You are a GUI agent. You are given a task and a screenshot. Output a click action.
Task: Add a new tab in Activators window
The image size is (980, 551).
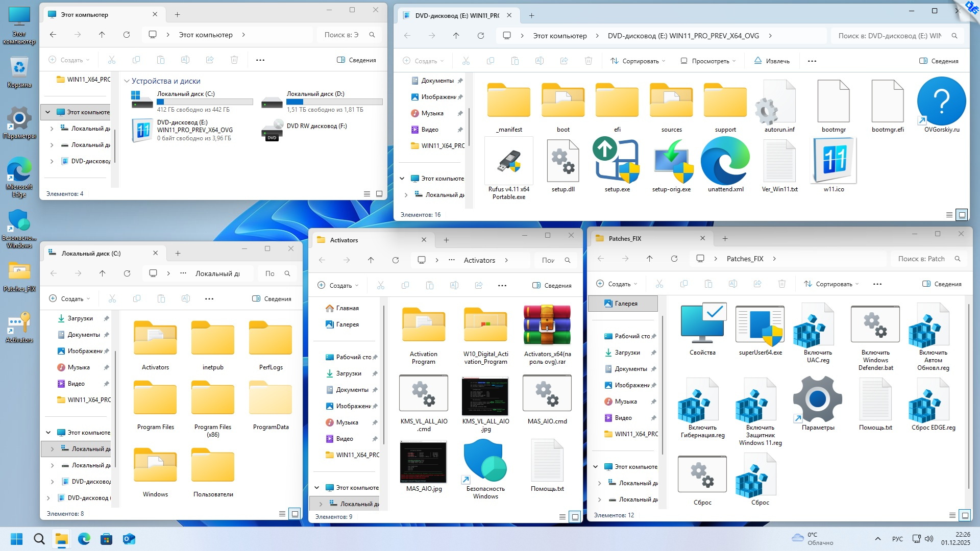[446, 240]
